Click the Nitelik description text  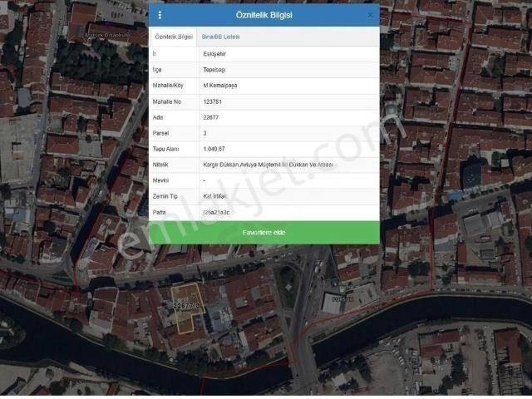click(268, 165)
